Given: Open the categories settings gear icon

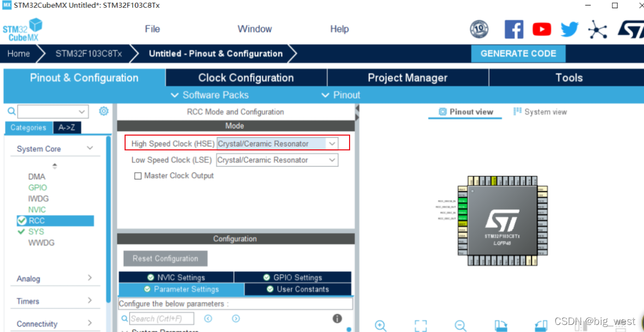Looking at the screenshot, I should pyautogui.click(x=104, y=110).
